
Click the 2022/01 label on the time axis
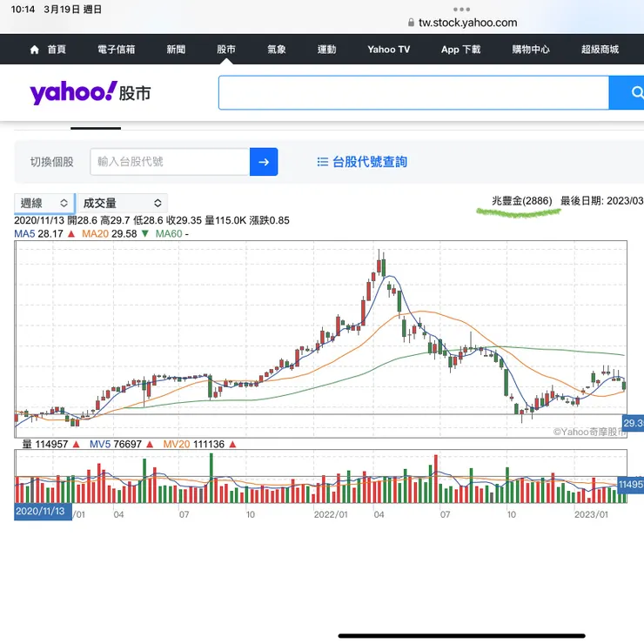tap(331, 514)
